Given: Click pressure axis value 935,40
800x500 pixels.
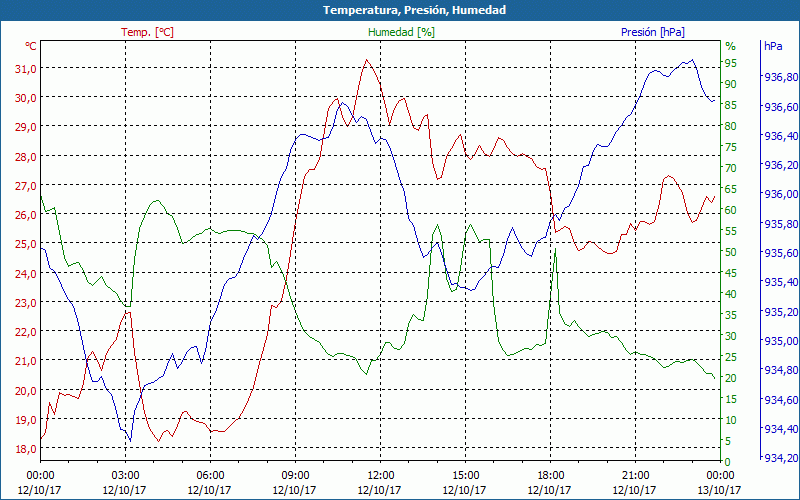Looking at the screenshot, I should coord(781,282).
